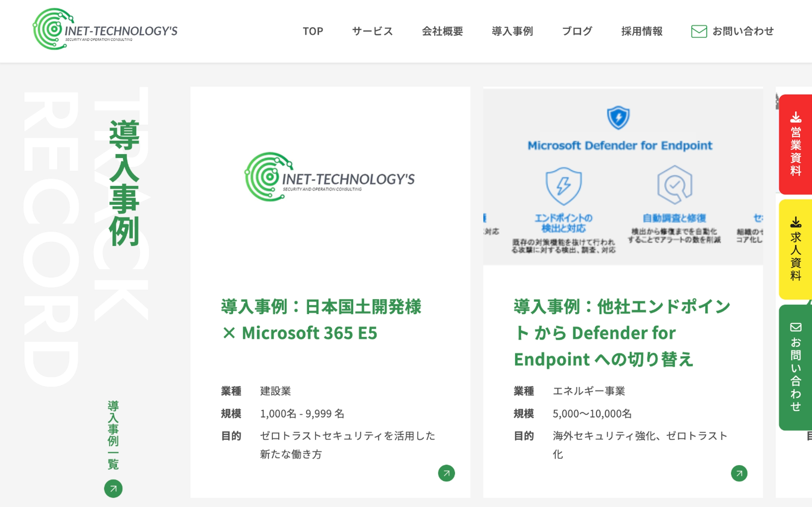The image size is (812, 507).
Task: Open 採用情報 from the navigation bar
Action: pyautogui.click(x=642, y=31)
